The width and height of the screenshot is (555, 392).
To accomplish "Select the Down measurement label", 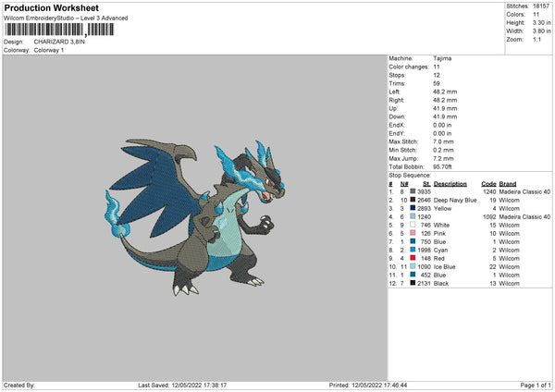I will click(397, 116).
